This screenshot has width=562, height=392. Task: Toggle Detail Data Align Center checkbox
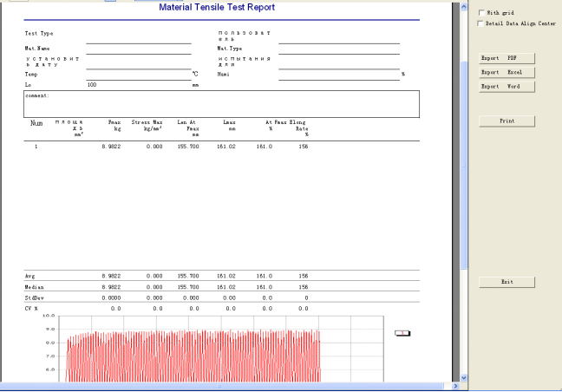(x=482, y=23)
